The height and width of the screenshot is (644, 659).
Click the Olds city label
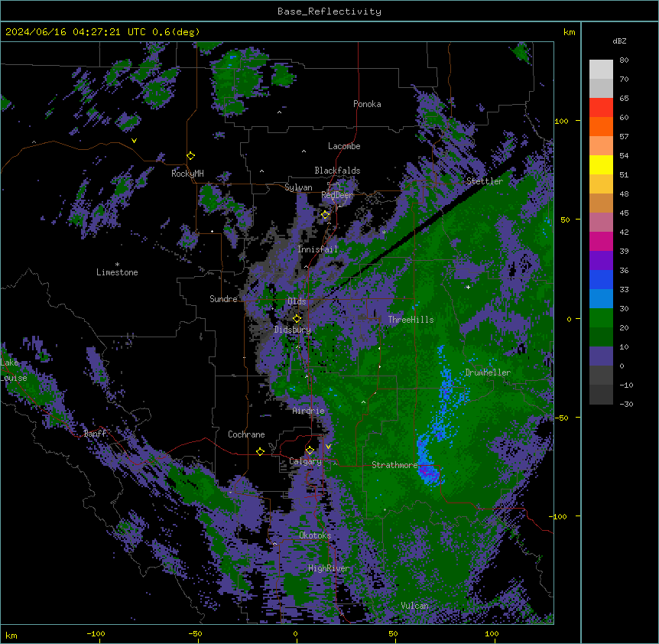297,301
